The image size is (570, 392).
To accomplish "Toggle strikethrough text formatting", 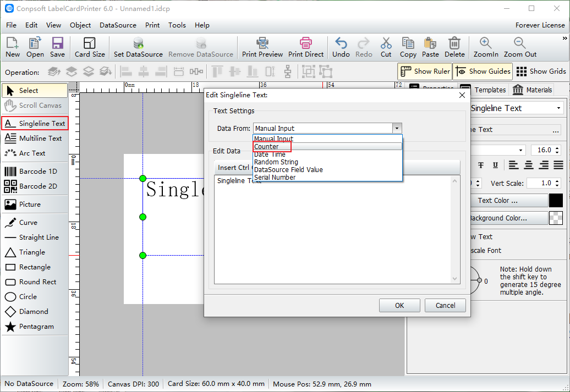I will click(480, 165).
